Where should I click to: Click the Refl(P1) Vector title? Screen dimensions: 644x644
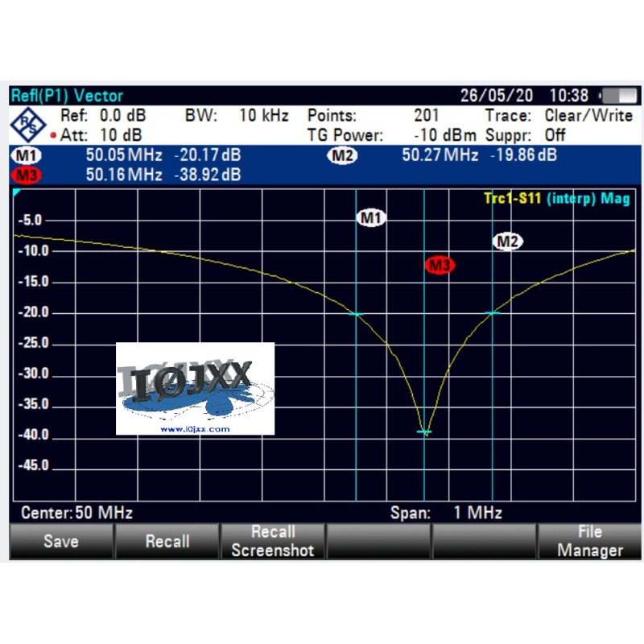click(x=67, y=96)
